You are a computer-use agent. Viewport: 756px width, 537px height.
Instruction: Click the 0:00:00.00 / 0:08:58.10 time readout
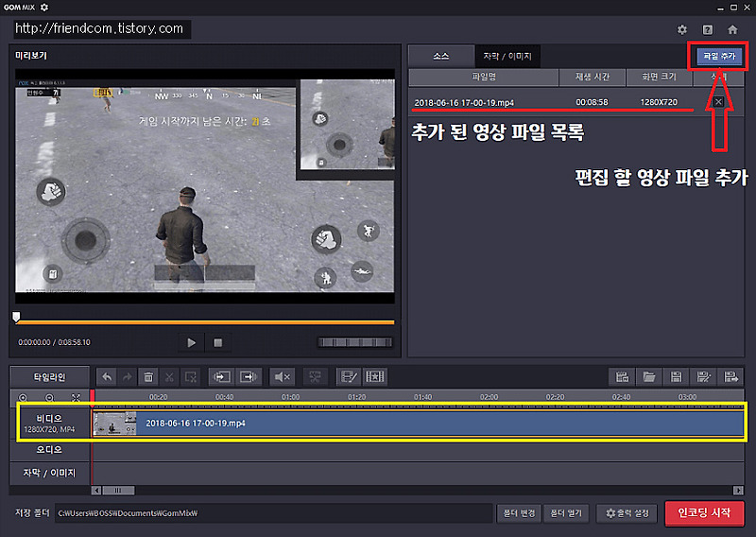tap(54, 342)
